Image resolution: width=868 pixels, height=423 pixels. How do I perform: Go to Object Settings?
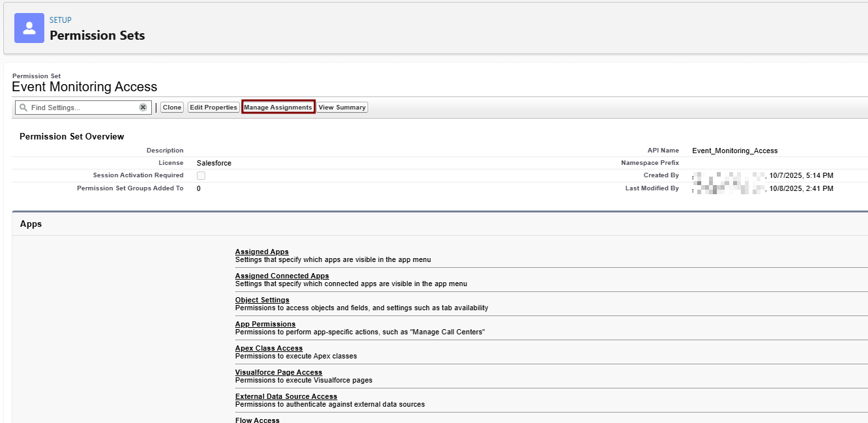(262, 300)
